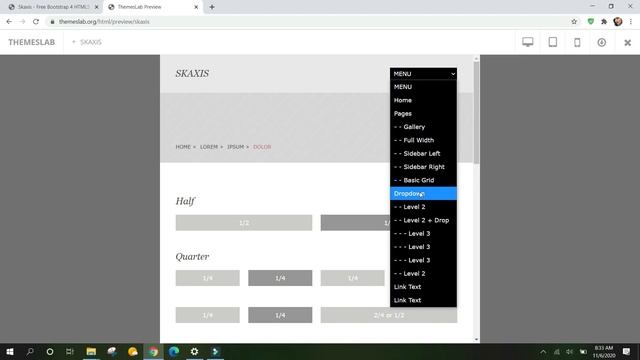Open IPSUM breadcrumb link

pyautogui.click(x=235, y=147)
